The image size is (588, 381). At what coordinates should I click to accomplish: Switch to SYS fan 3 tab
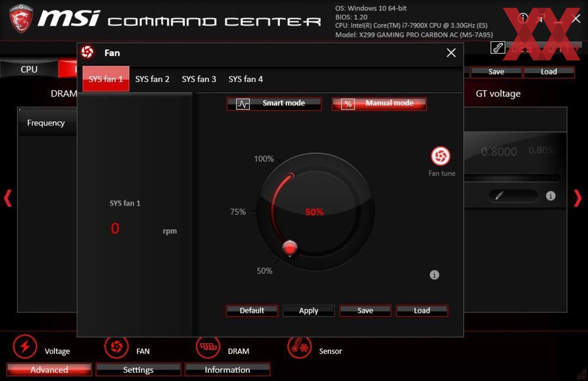pyautogui.click(x=199, y=79)
